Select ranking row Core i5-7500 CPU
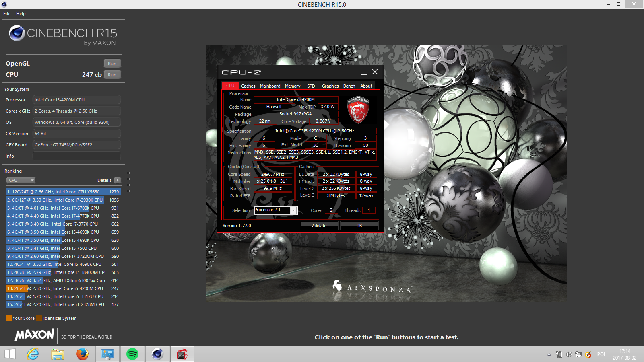The height and width of the screenshot is (362, 644). click(x=63, y=248)
